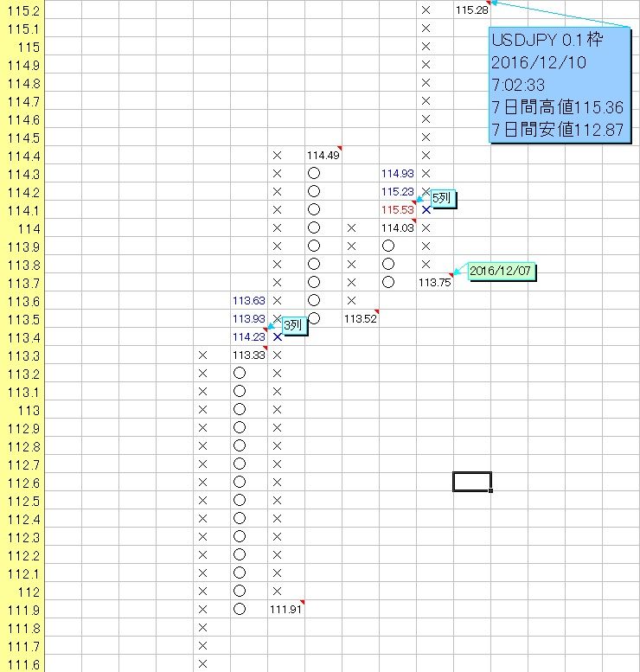Click the bold blue X in the 113.4 row
The image size is (640, 672).
[278, 337]
